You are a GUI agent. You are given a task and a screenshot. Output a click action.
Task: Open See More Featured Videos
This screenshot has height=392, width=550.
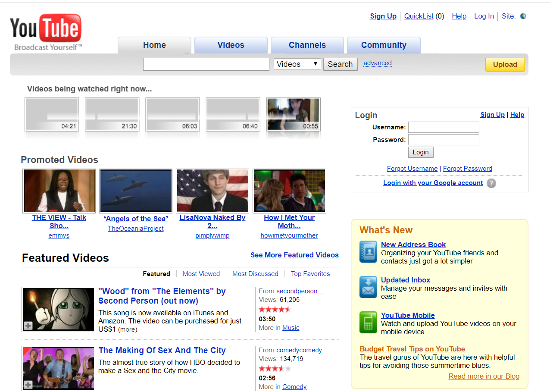[294, 255]
